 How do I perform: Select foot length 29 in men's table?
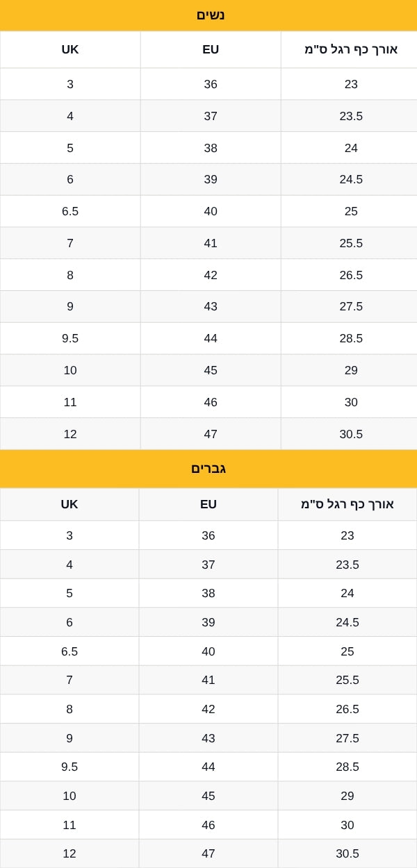pos(347,796)
